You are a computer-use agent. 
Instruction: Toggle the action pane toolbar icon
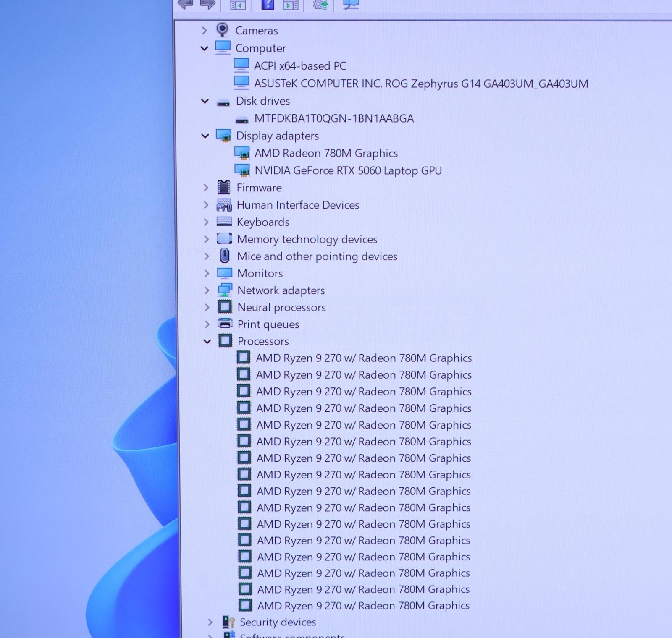(x=291, y=5)
